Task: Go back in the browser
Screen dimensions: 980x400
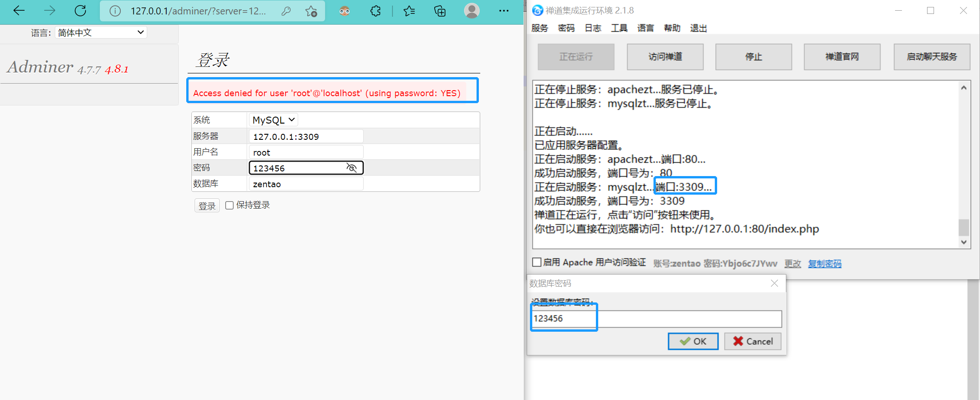Action: coord(19,11)
